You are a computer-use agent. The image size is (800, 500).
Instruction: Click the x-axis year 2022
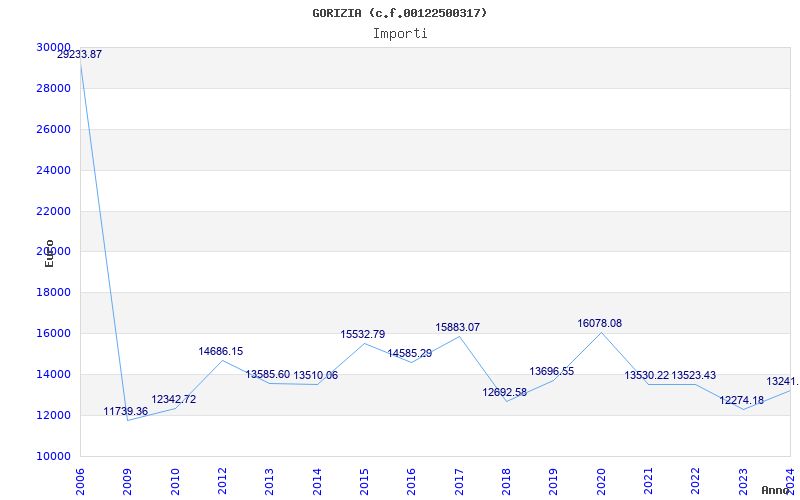pyautogui.click(x=696, y=482)
